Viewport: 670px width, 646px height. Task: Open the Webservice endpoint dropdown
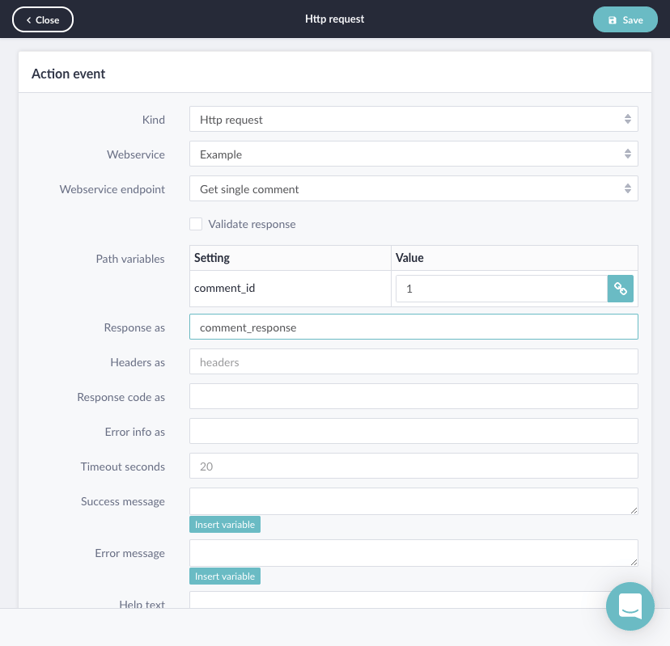point(413,189)
